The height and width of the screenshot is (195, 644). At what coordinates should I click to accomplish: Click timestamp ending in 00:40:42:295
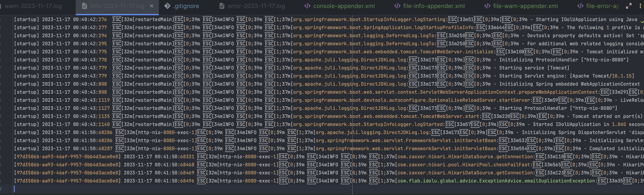coord(74,43)
